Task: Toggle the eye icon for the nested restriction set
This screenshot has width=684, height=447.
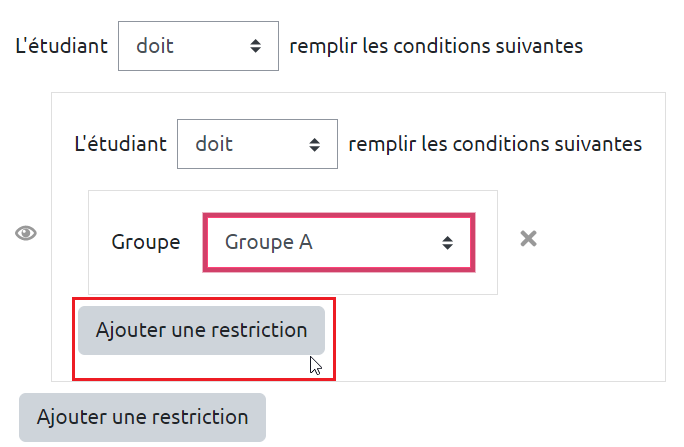Action: point(26,234)
